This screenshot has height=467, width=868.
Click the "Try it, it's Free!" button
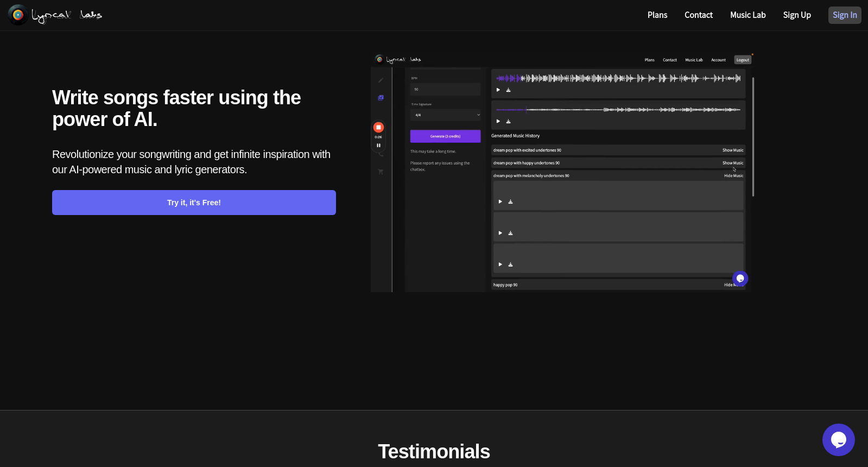point(194,203)
